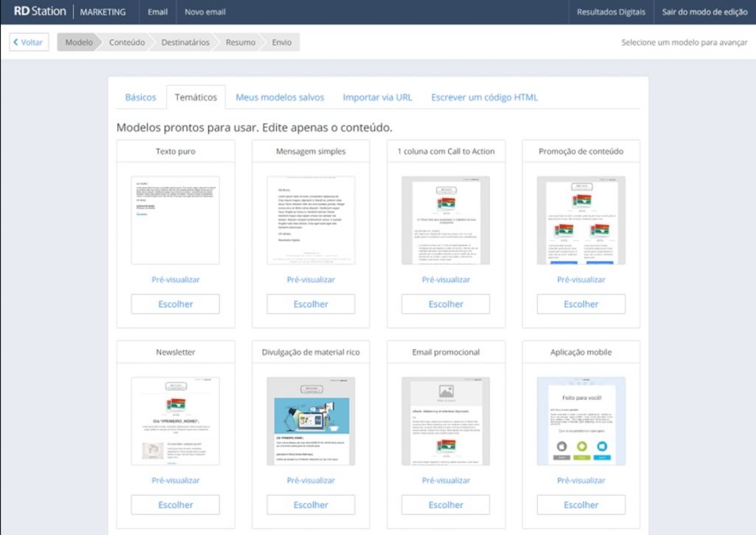Open the Email menu in top bar
The image size is (756, 535).
click(158, 12)
